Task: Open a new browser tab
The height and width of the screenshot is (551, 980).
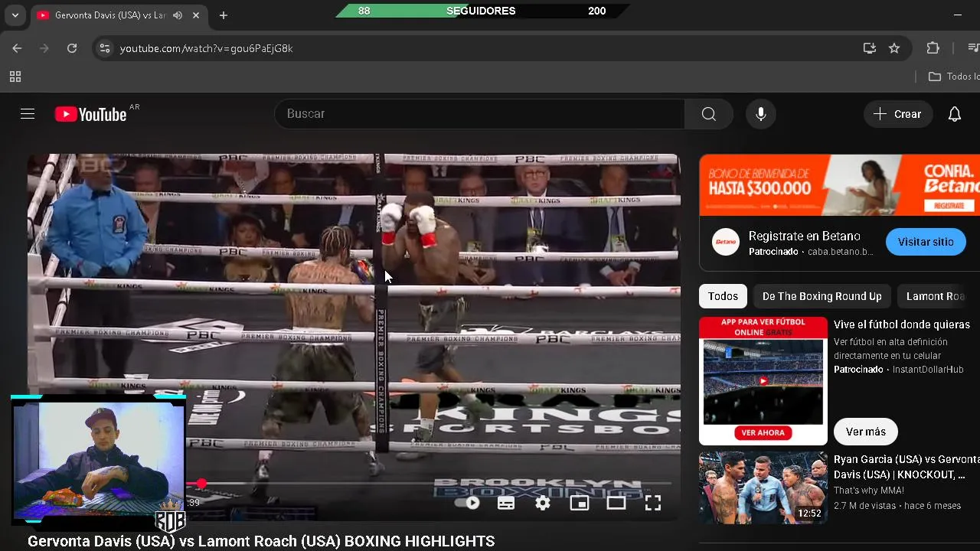Action: pos(224,15)
